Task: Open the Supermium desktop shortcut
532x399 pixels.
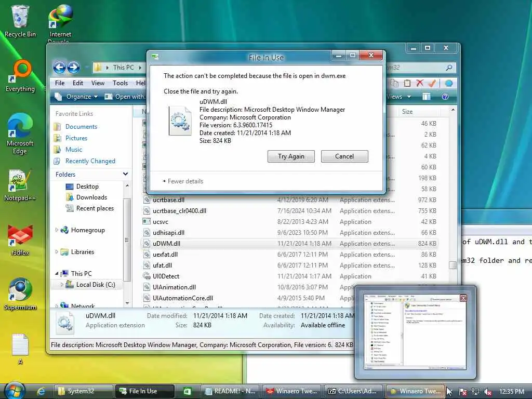Action: [20, 294]
